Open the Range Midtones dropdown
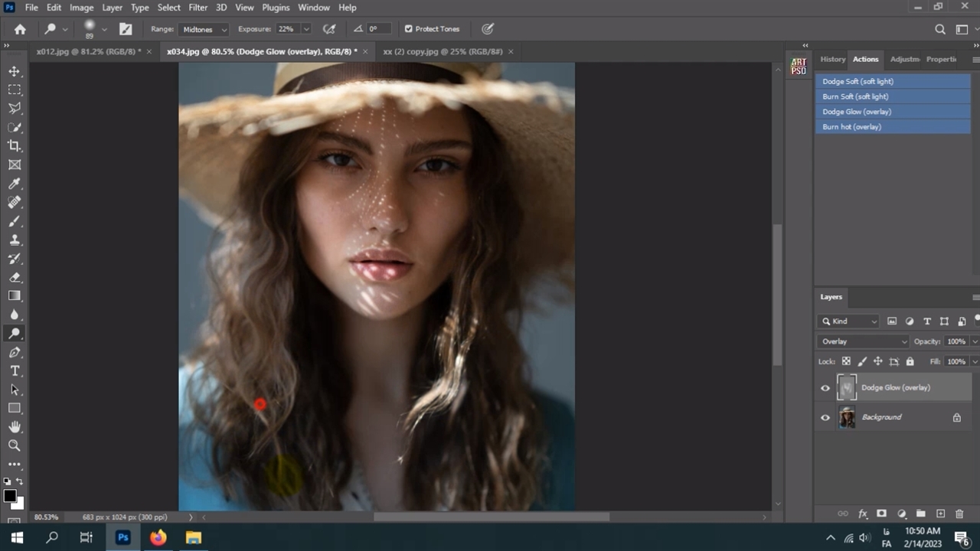The image size is (980, 551). pos(204,29)
